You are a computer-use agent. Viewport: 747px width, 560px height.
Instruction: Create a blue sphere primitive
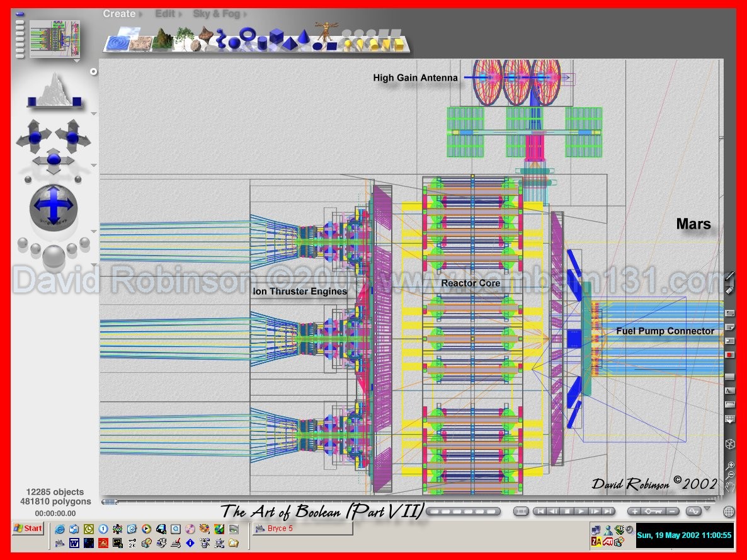tap(234, 43)
